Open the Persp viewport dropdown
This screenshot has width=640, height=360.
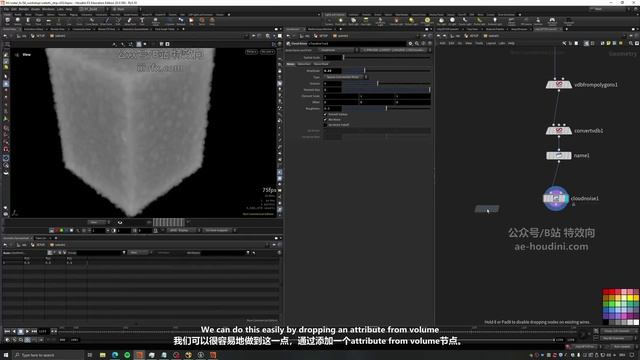click(251, 52)
